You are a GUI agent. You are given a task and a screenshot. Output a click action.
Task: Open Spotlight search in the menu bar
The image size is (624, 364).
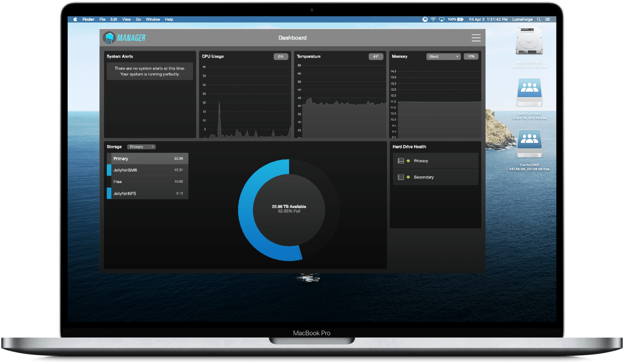click(x=539, y=19)
